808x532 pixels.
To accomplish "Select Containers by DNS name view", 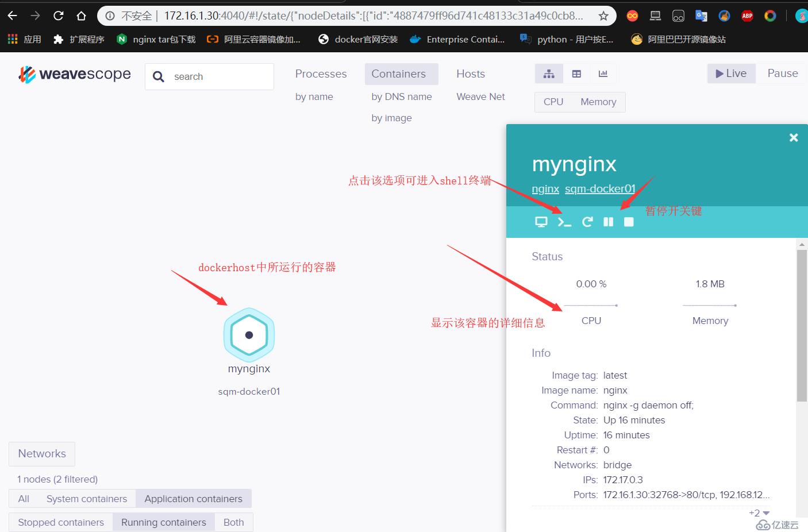I will (x=402, y=97).
